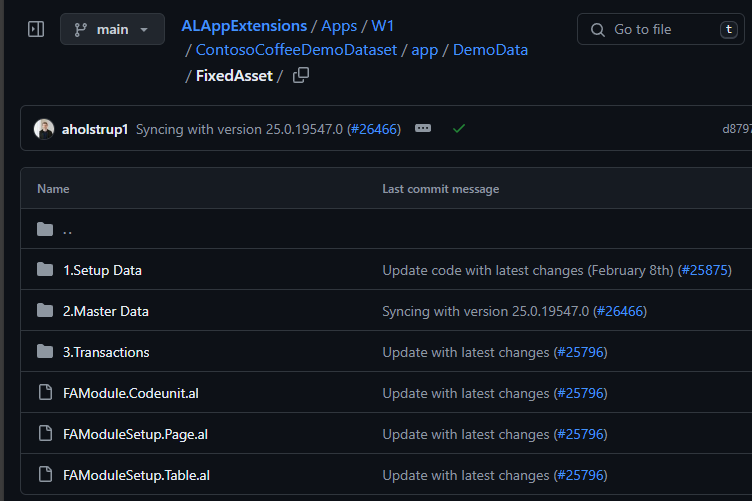Open the FAModuleSetup.Page.al file

pos(135,434)
